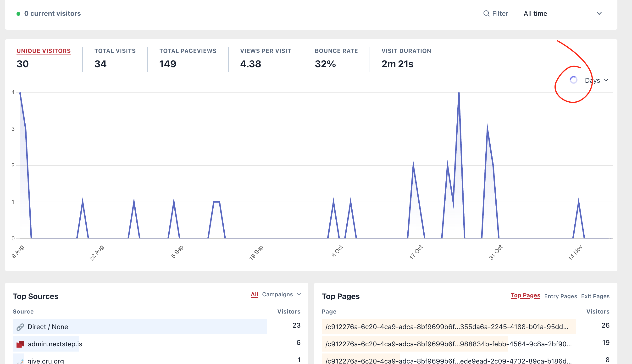Open the Direct / None source row
Viewport: 632px width, 364px height.
(x=156, y=327)
